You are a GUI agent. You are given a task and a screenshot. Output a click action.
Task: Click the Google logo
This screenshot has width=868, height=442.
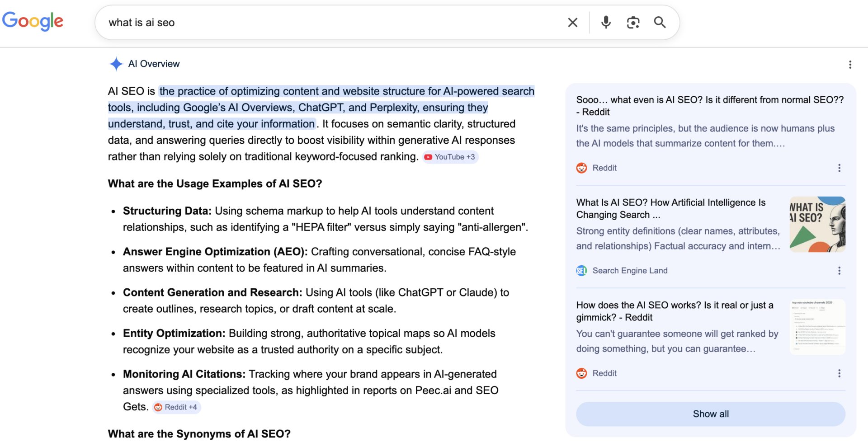[x=33, y=21]
